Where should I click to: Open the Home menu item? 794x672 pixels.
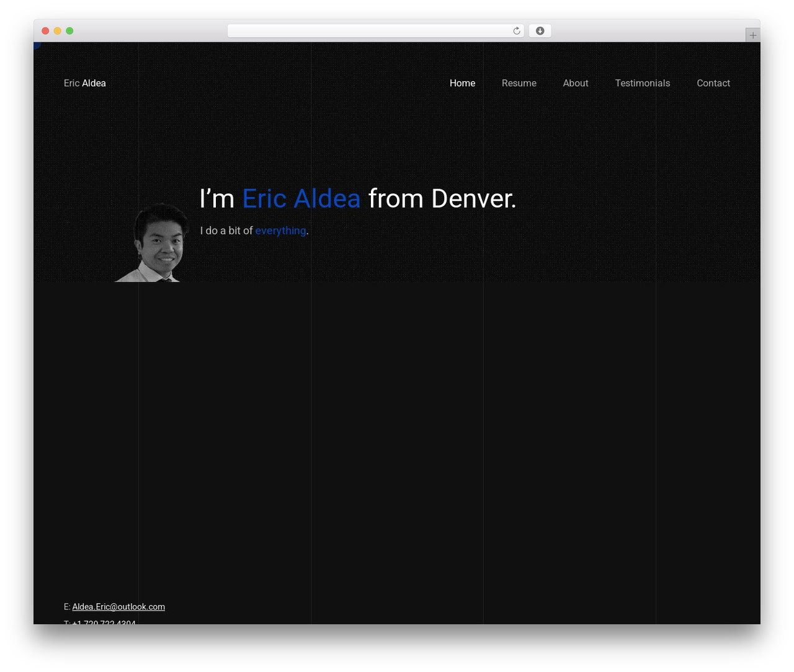click(x=462, y=83)
